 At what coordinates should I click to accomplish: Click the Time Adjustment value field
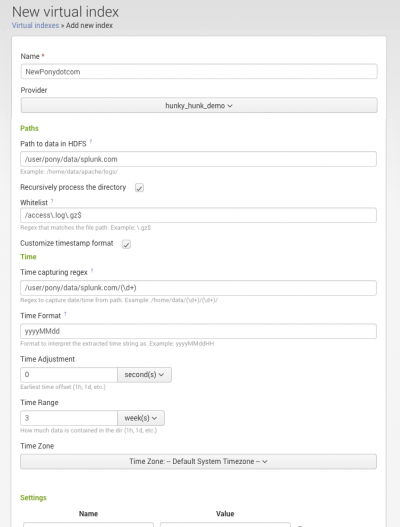(x=69, y=374)
